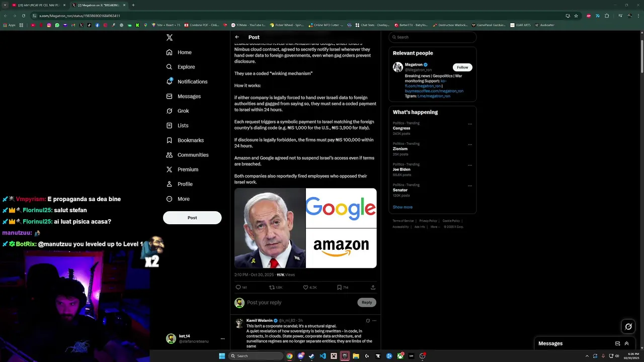Open a new browser tab
Screen dimensions: 644x362
pyautogui.click(x=133, y=5)
